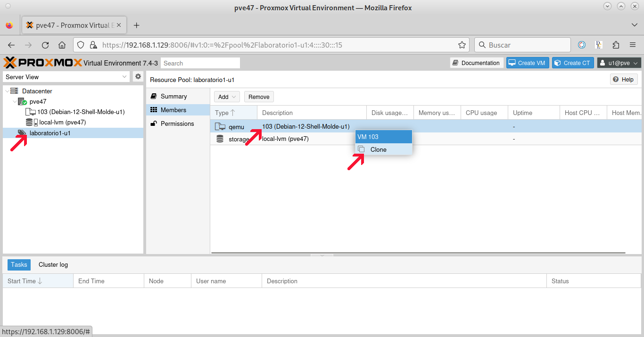
Task: Click the Firefox Buscar search box
Action: [x=522, y=45]
